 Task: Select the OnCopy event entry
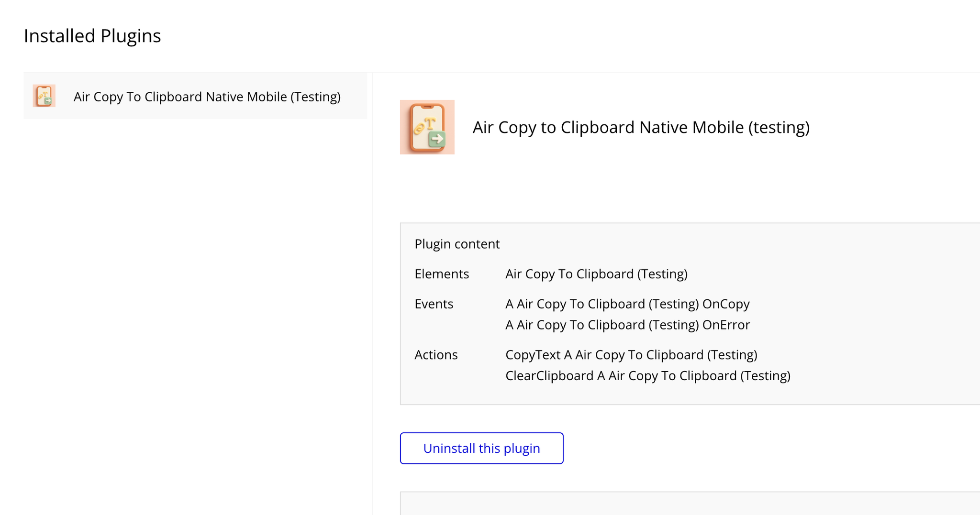tap(627, 304)
